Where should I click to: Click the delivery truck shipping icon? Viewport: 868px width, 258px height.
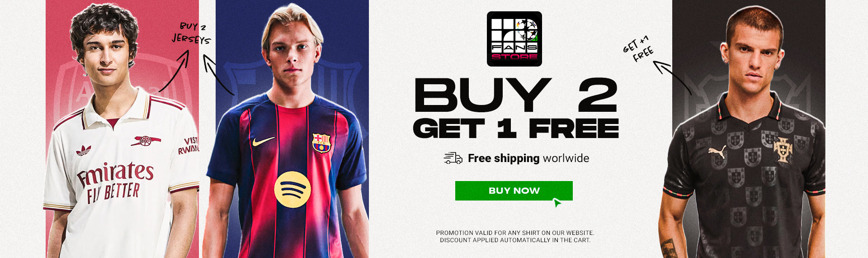point(453,158)
